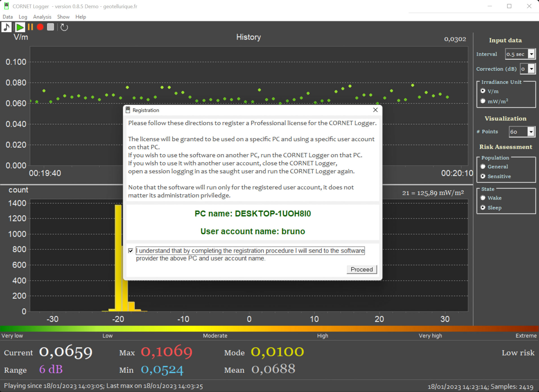The height and width of the screenshot is (392, 539).
Task: Maximize the CORNET Logger window
Action: tap(509, 6)
